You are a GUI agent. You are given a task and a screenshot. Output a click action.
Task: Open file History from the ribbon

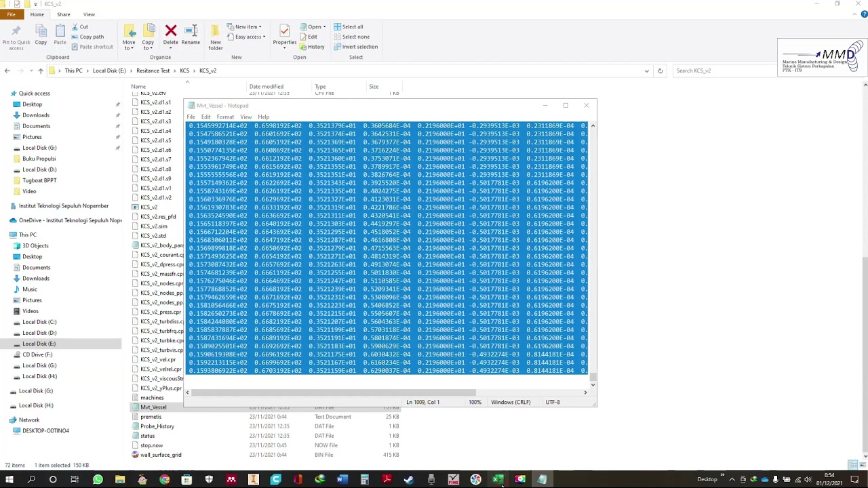312,47
